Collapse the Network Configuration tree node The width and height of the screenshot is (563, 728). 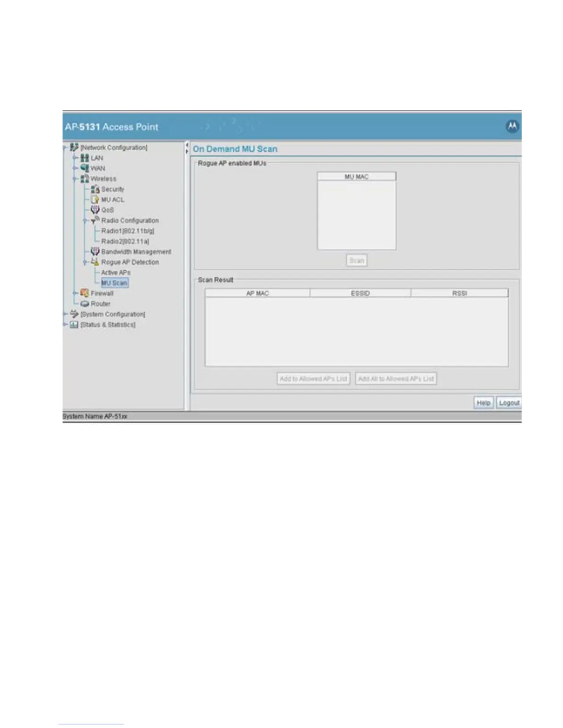(x=65, y=148)
